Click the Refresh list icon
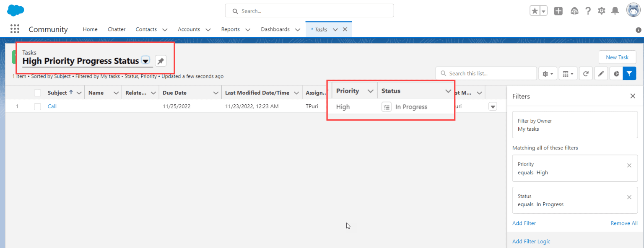 point(586,73)
